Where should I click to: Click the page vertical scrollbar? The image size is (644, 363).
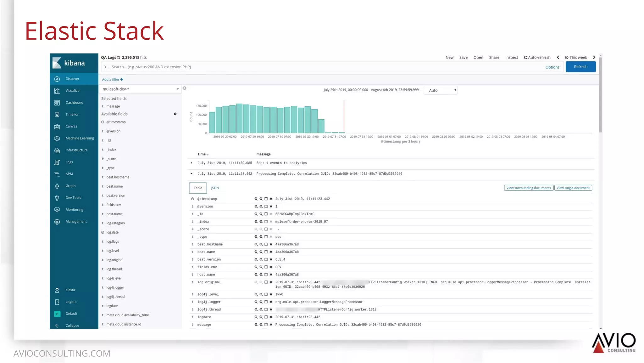[x=601, y=94]
